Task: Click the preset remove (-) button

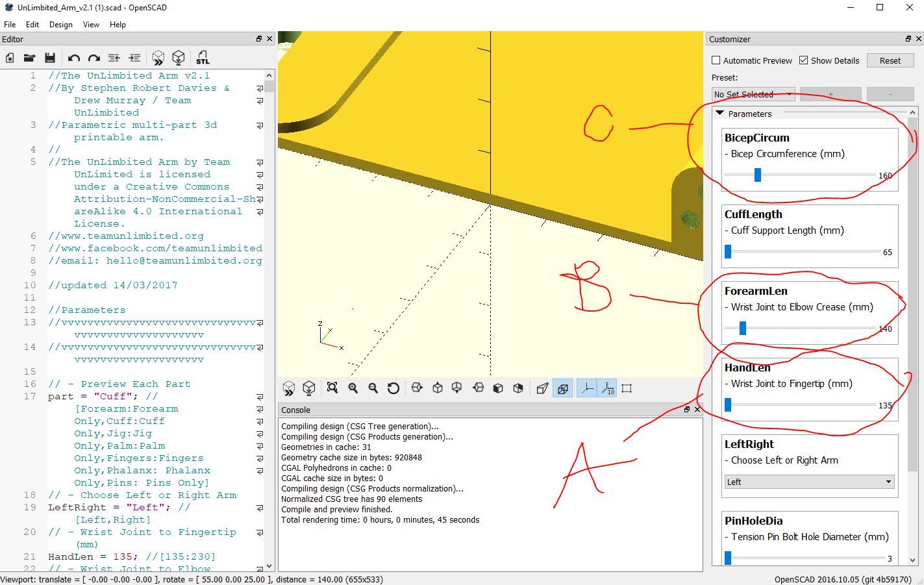Action: (x=890, y=94)
